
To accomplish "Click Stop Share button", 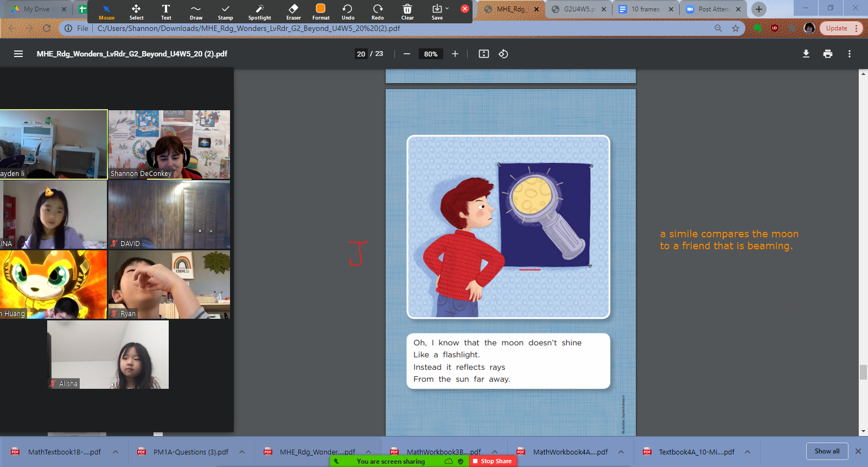I will pos(493,461).
